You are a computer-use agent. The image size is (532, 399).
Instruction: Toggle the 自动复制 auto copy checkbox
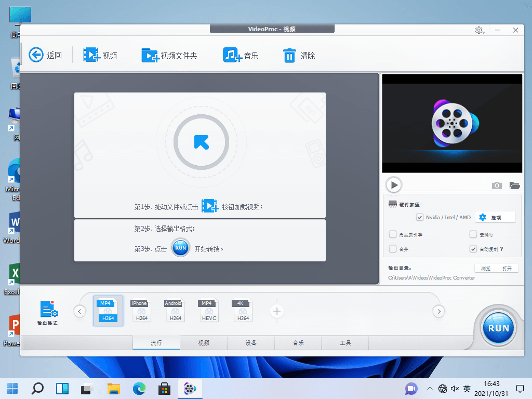click(473, 249)
